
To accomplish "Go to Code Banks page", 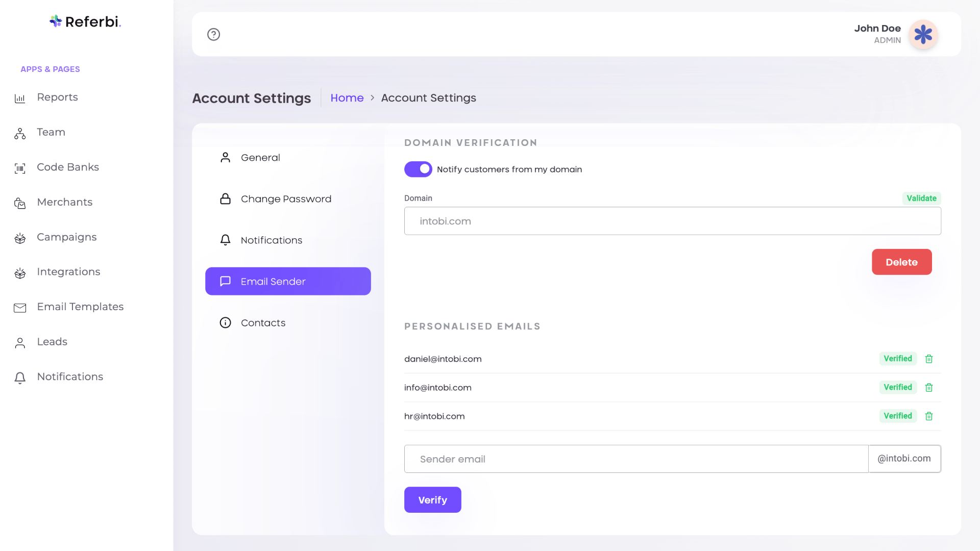I will pyautogui.click(x=67, y=167).
